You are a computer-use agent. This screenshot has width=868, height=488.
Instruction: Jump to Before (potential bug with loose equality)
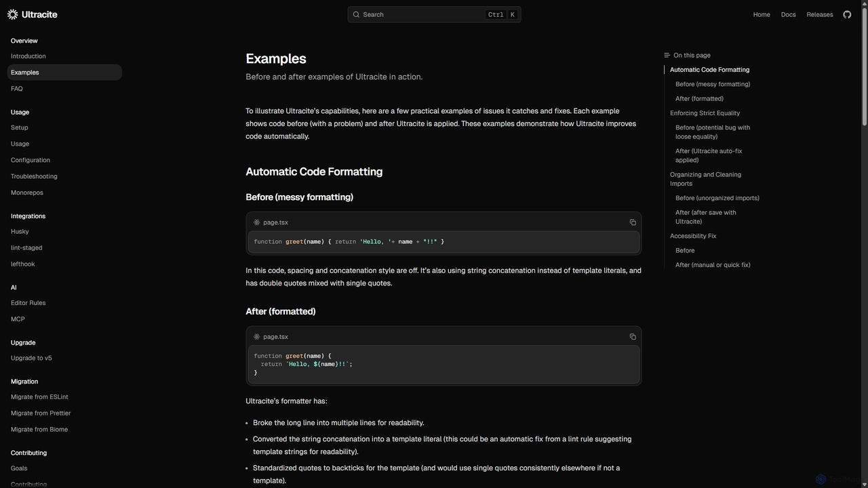(x=713, y=132)
